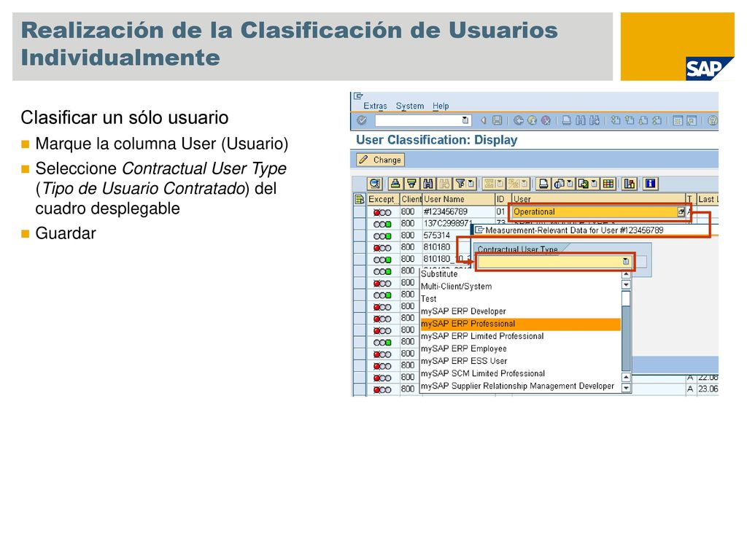This screenshot has width=747, height=560.
Task: Select mySAP ERP Employee from the list
Action: click(x=521, y=349)
